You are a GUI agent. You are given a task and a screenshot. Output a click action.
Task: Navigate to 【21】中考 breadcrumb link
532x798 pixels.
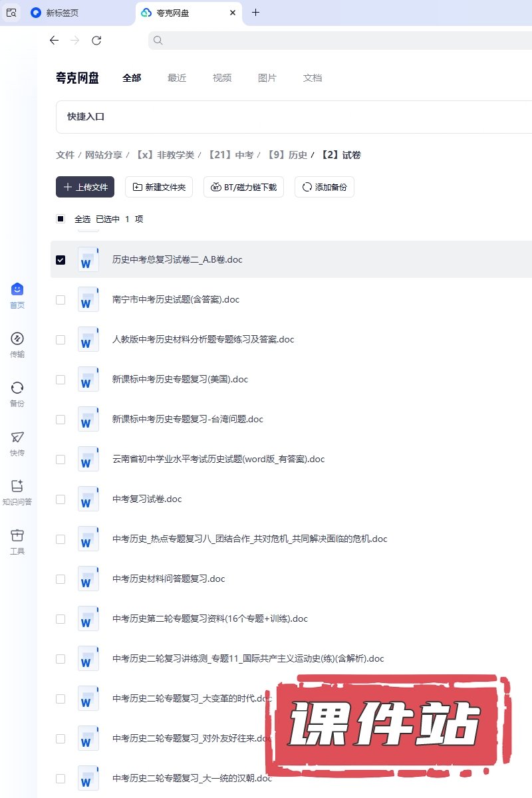230,155
